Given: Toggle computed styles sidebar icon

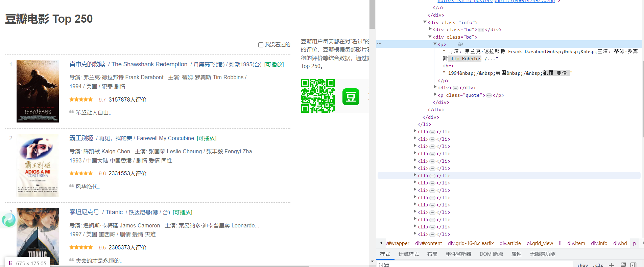Looking at the screenshot, I should coord(623,265).
